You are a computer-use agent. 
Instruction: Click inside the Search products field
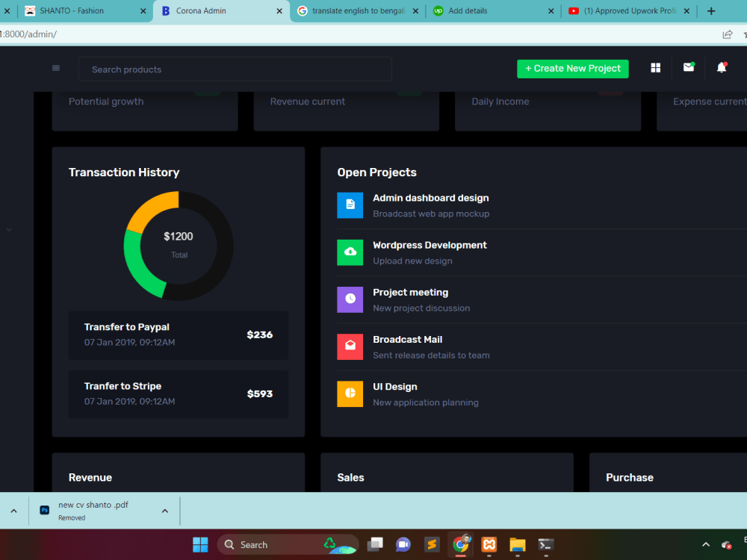[x=224, y=68]
